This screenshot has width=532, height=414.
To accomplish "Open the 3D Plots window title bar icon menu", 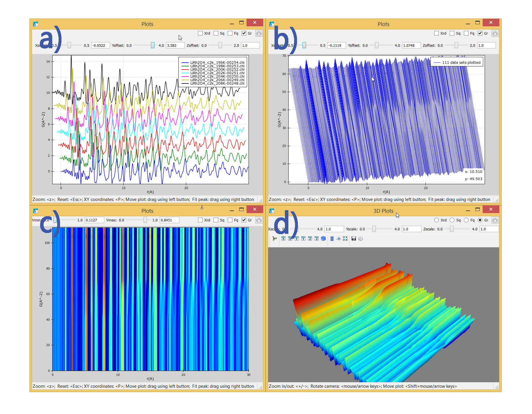I will point(272,211).
